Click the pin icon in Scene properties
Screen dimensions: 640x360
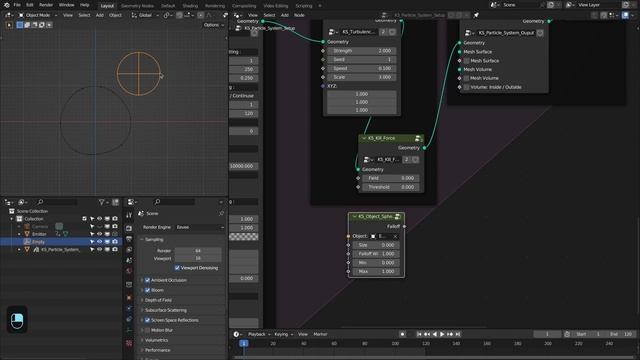(x=221, y=213)
